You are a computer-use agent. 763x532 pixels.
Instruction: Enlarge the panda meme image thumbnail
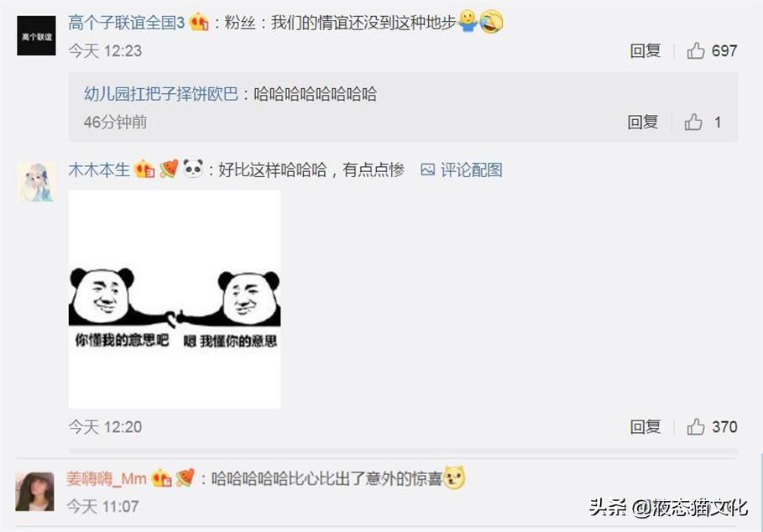pos(175,300)
